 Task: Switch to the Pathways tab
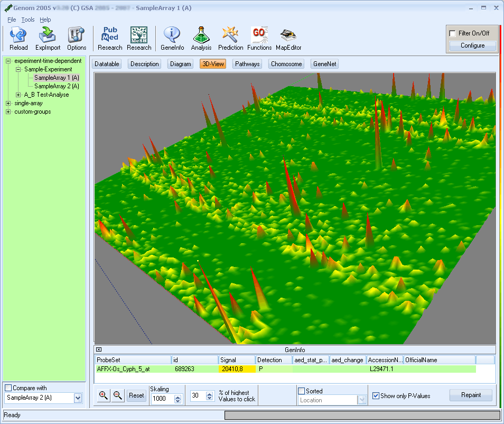coord(247,64)
